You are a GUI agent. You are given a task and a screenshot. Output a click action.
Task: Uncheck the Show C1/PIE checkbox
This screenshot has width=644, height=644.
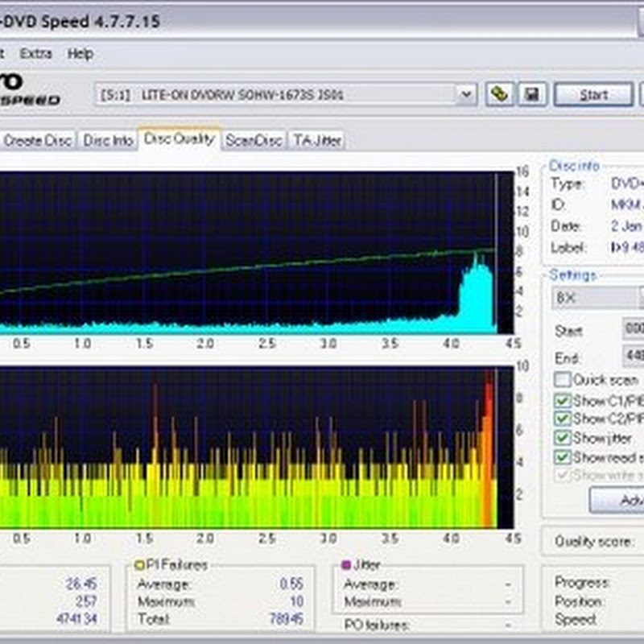pos(562,400)
